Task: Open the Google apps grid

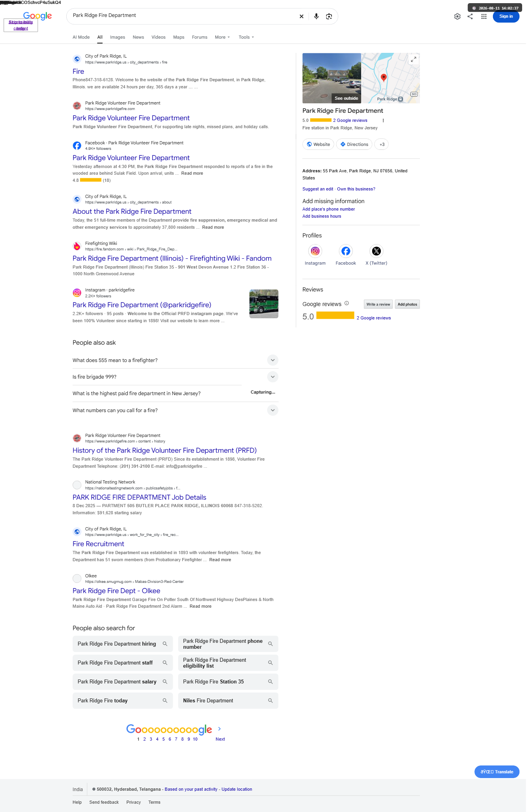Action: (484, 17)
